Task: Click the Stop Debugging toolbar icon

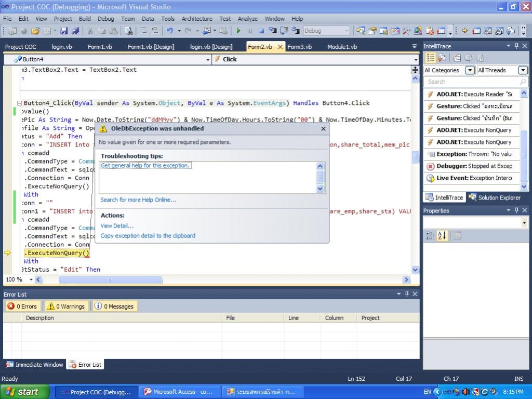Action: (261, 31)
